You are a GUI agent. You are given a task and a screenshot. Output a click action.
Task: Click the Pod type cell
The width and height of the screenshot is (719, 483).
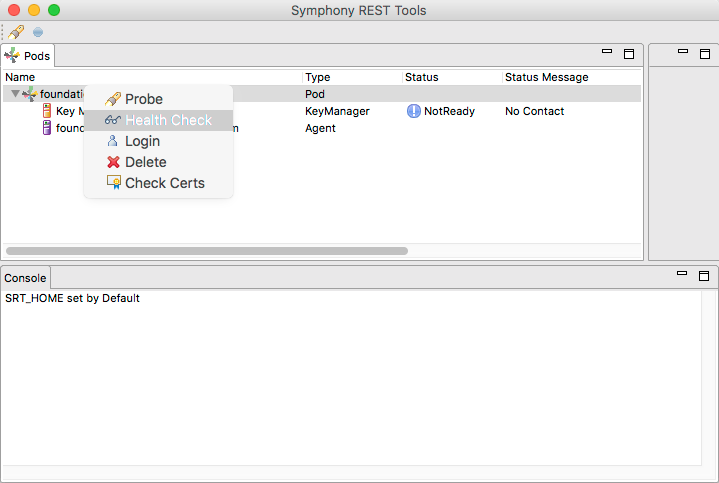point(315,94)
